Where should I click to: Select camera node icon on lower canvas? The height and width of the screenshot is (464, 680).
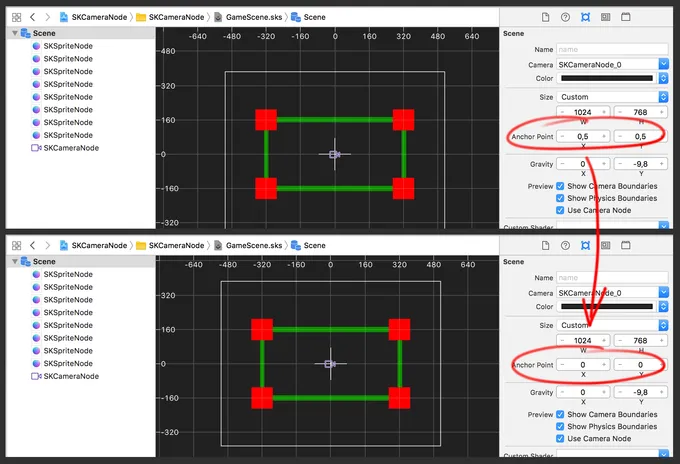click(x=330, y=364)
